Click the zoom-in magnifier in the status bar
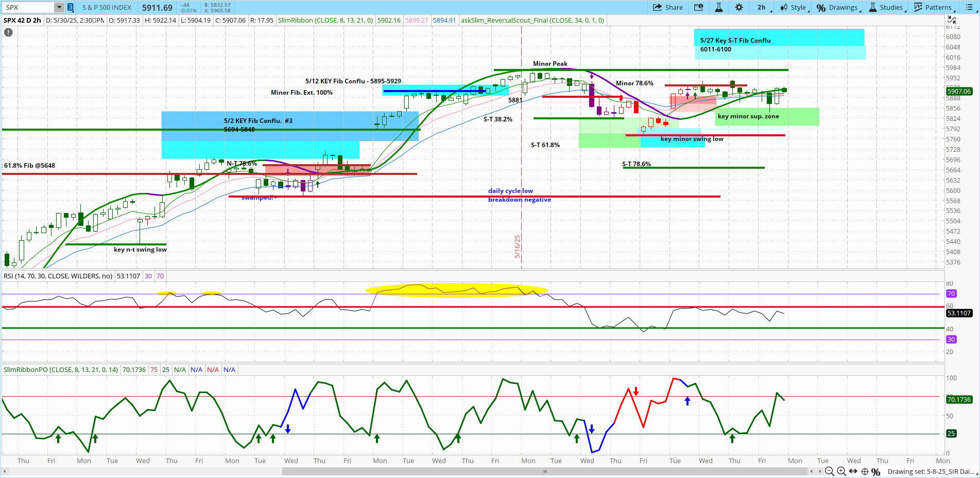Viewport: 980px width, 478px height. pos(841,471)
